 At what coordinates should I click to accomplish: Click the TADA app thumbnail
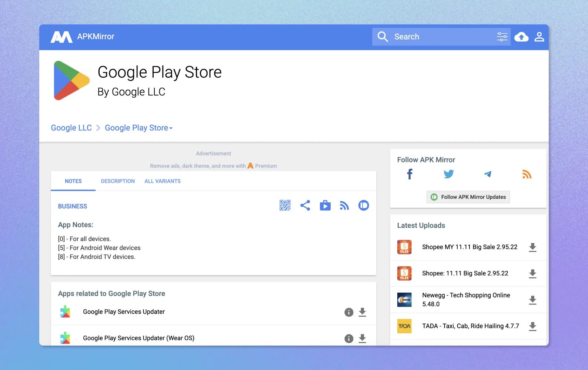404,326
